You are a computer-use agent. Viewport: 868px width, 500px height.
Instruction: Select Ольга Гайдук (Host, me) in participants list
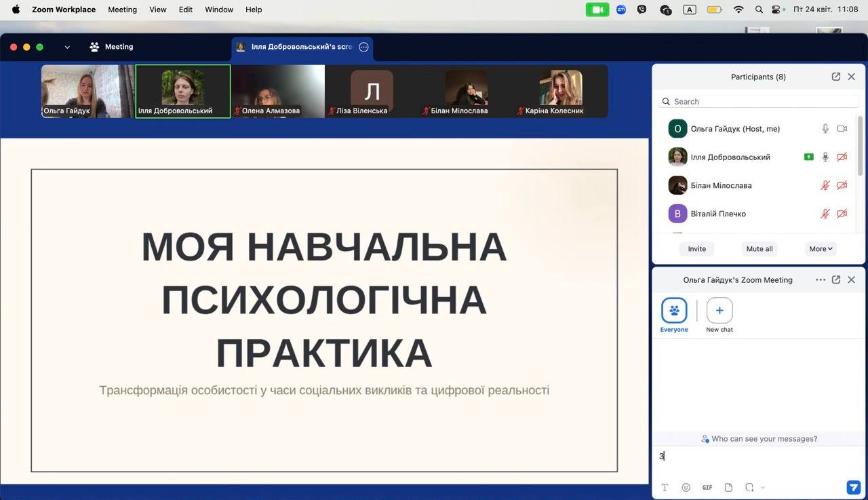754,128
